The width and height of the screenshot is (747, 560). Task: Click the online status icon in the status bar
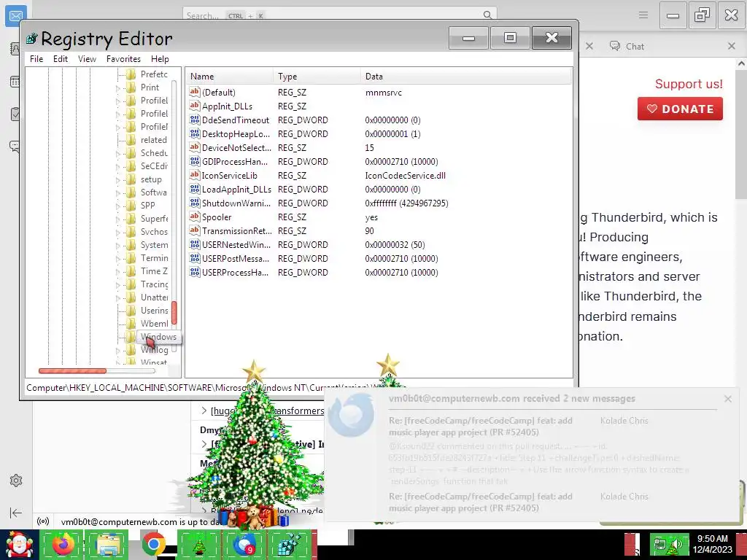(x=43, y=521)
